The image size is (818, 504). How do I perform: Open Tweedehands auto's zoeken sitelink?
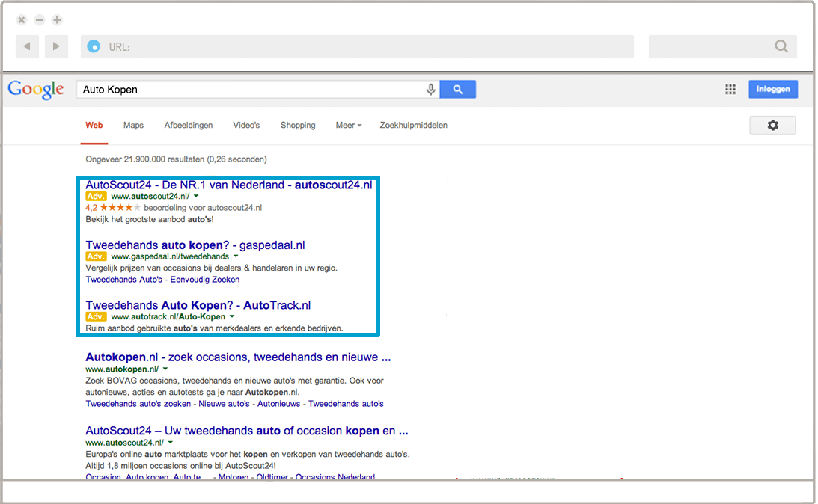pos(138,403)
